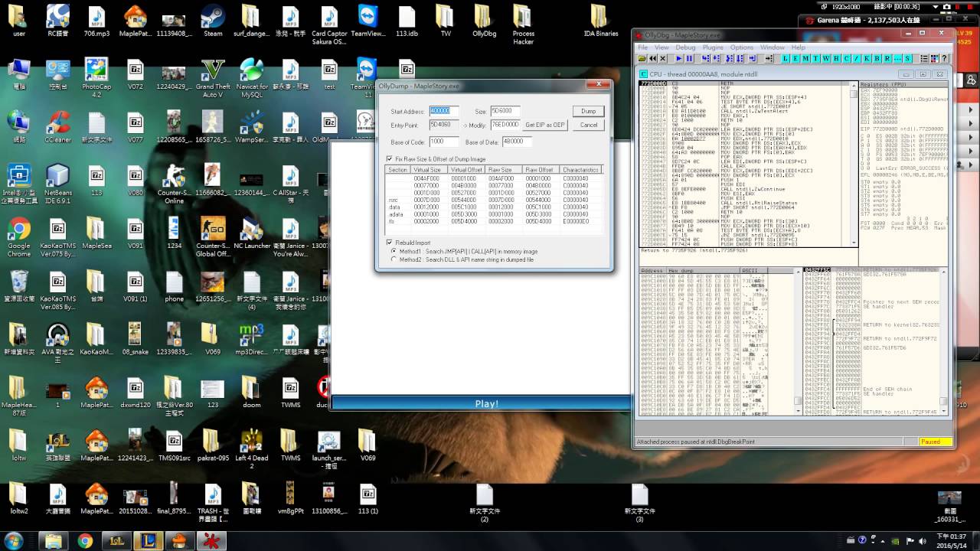Viewport: 980px width, 551px height.
Task: Open the Window menu in OllyDbg
Action: [x=772, y=47]
